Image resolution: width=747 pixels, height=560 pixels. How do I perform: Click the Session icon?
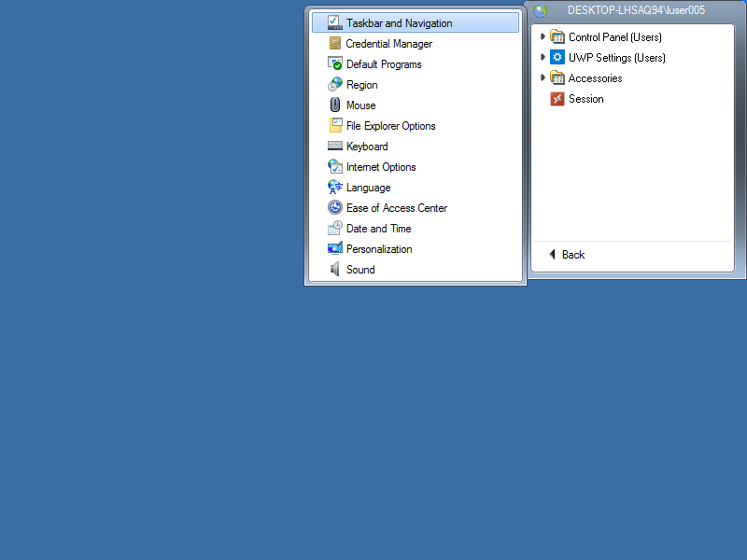pos(557,99)
